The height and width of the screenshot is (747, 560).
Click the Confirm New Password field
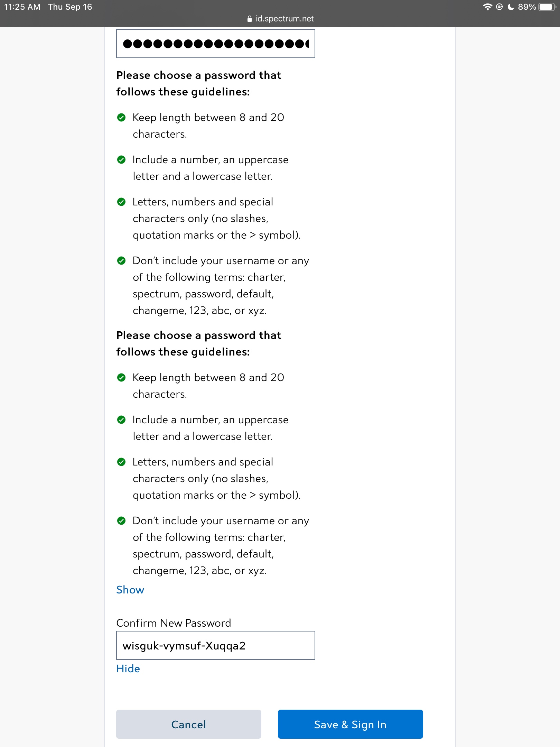[215, 645]
